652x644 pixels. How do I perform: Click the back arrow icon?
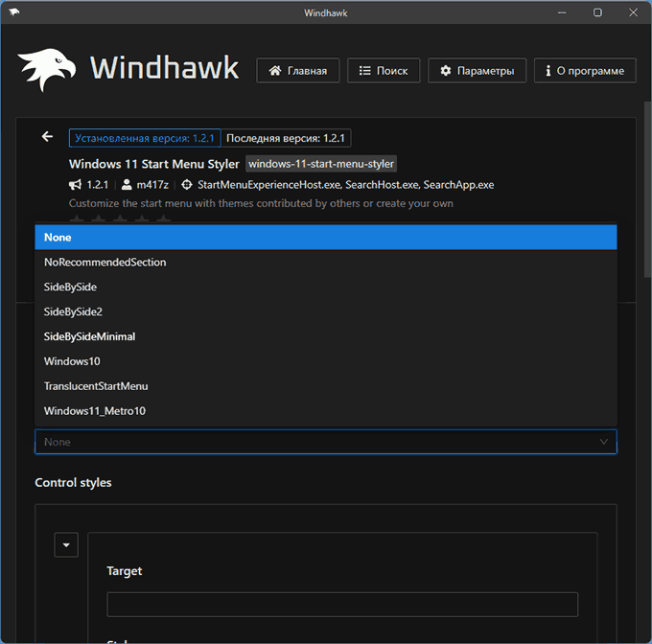click(x=47, y=137)
